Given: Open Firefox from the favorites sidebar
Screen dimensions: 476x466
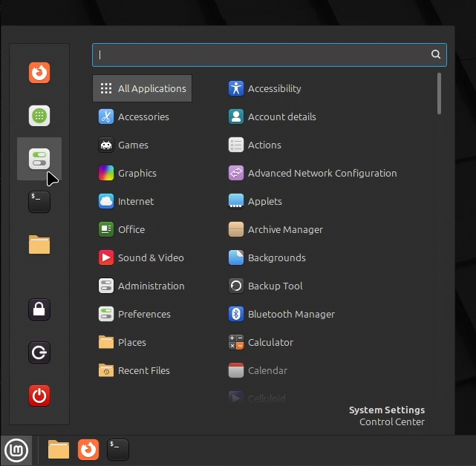Looking at the screenshot, I should click(x=39, y=73).
